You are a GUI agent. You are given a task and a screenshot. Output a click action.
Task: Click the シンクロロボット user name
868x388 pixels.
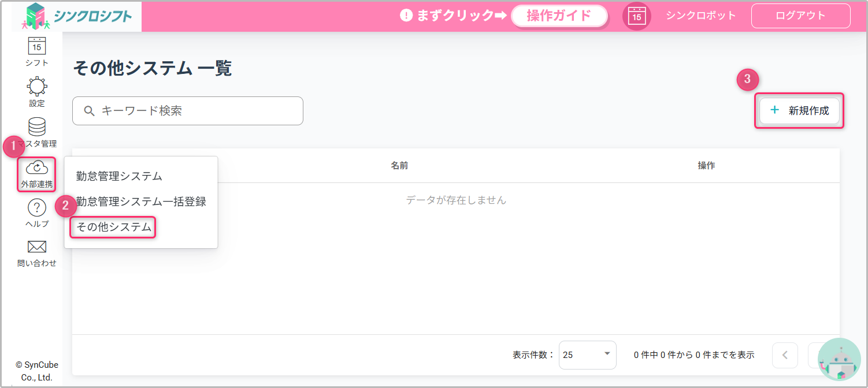coord(700,16)
